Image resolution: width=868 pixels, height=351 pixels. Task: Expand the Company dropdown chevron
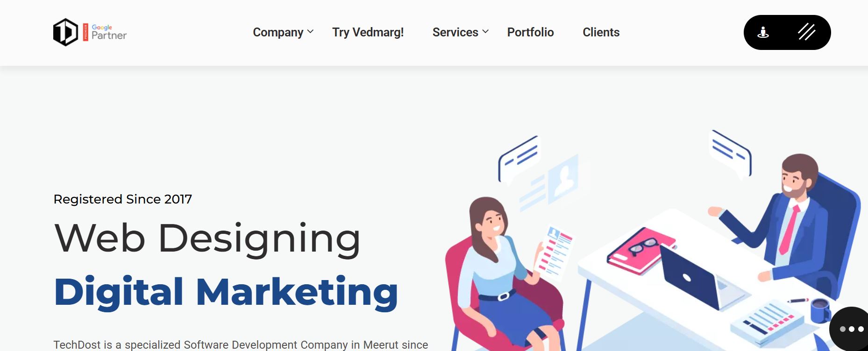pos(310,32)
